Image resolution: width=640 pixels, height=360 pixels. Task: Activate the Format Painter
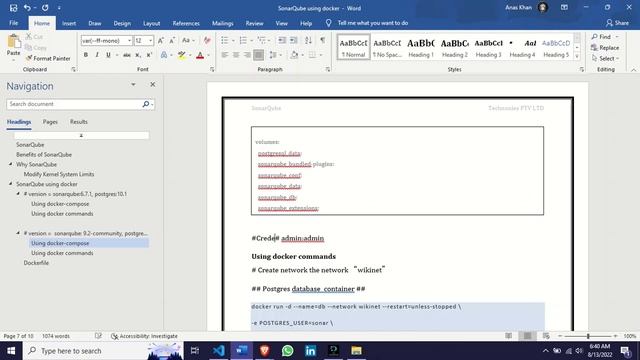click(x=48, y=58)
